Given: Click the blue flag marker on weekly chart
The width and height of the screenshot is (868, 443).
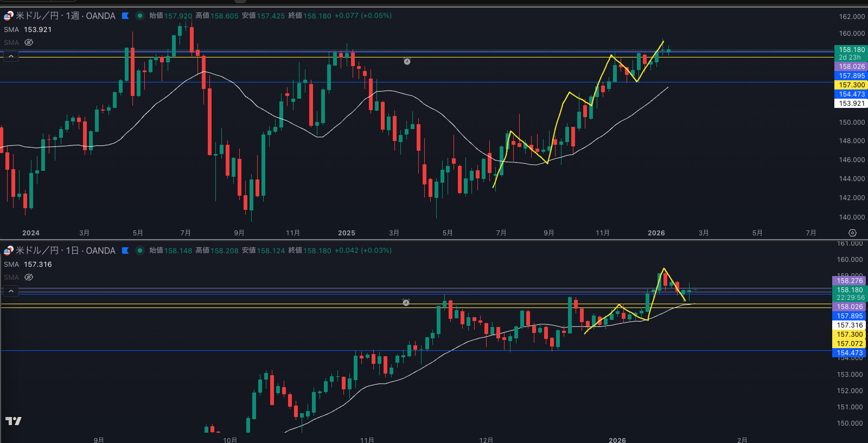Looking at the screenshot, I should tap(125, 16).
